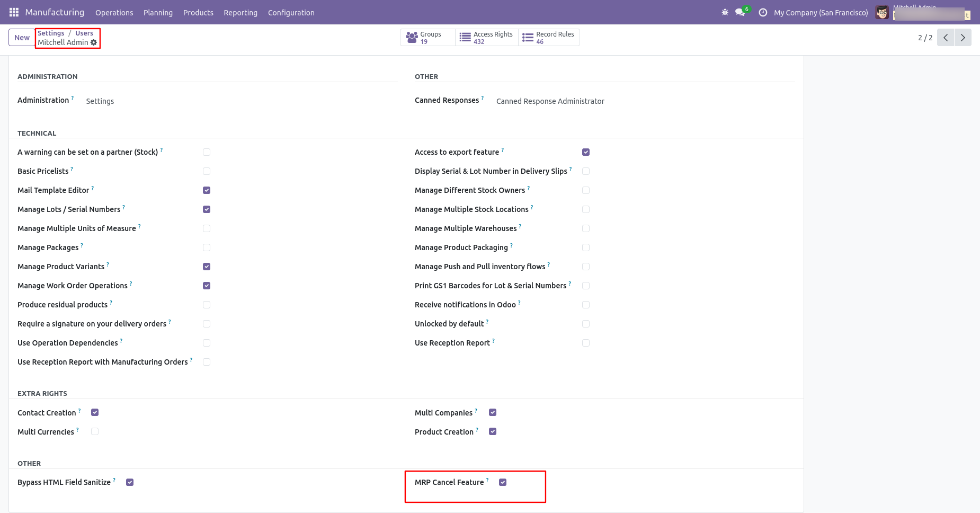Viewport: 980px width, 513px height.
Task: Go to previous record with left arrow
Action: [946, 38]
